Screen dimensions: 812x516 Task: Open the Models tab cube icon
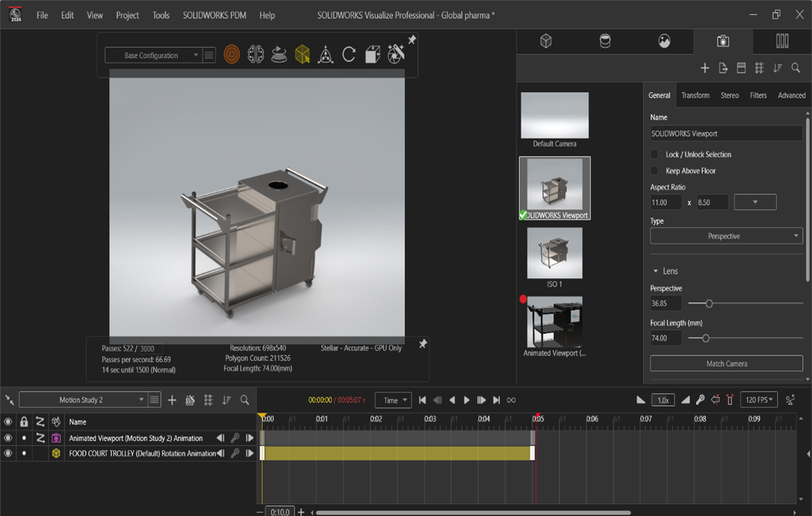[546, 41]
